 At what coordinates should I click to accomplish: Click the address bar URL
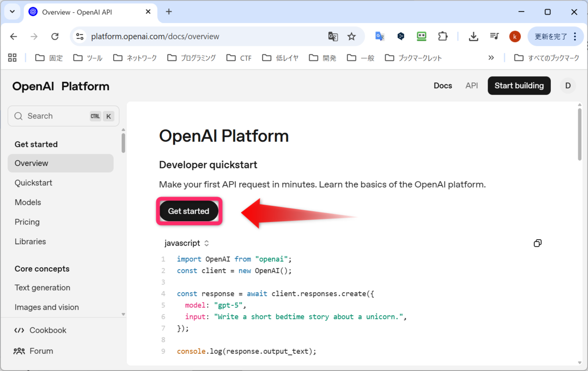point(155,36)
